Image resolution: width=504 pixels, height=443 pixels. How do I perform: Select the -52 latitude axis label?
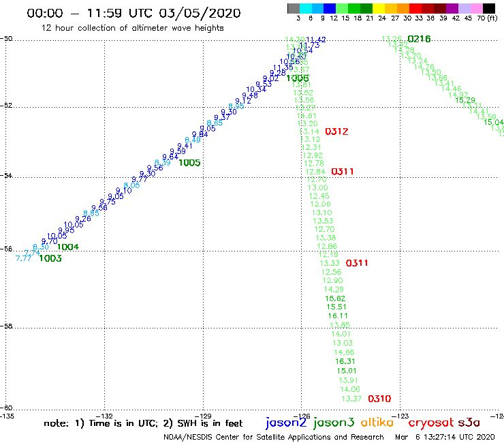(6, 106)
